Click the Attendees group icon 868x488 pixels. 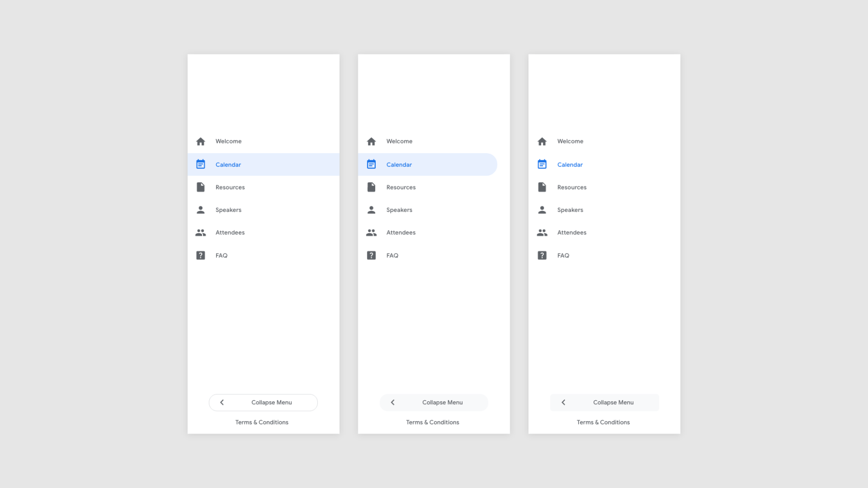pos(201,232)
